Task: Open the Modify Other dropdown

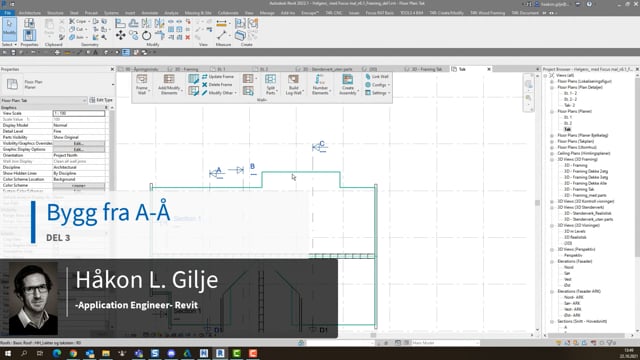Action: pos(218,93)
